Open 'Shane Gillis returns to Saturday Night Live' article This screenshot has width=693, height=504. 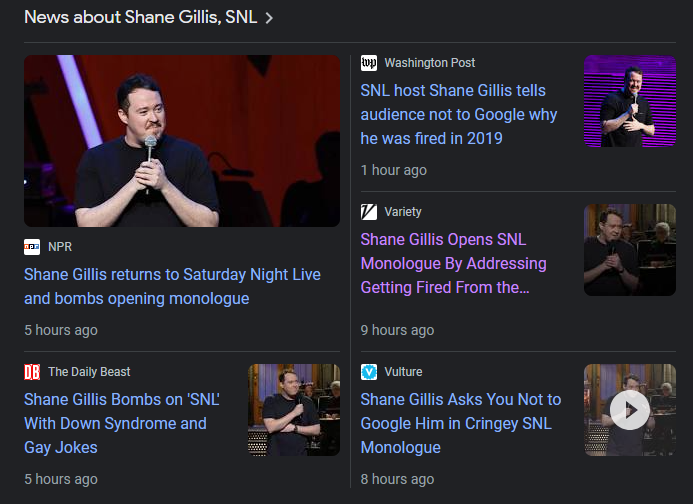(x=172, y=286)
